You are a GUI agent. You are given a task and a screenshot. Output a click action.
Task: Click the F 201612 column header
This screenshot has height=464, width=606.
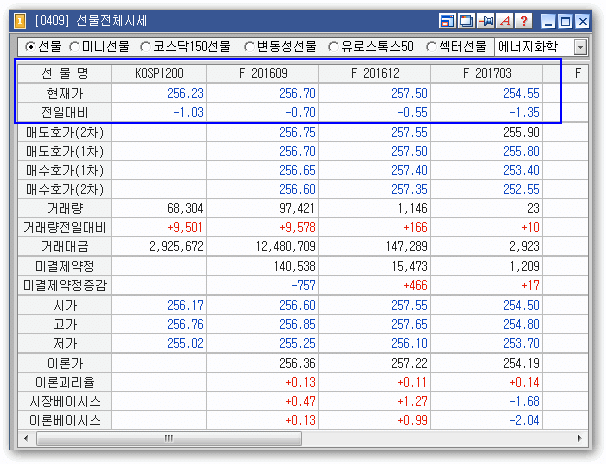[x=374, y=73]
